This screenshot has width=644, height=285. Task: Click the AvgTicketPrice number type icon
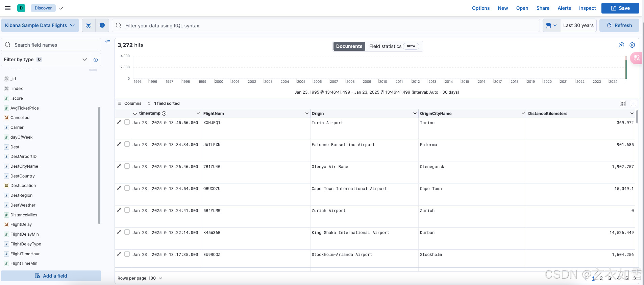pyautogui.click(x=6, y=108)
